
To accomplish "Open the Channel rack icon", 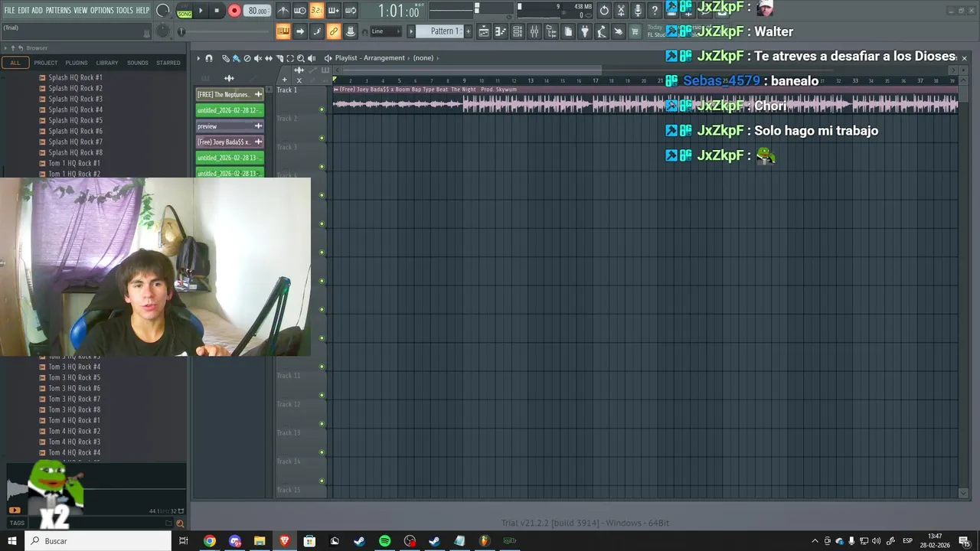I will pos(518,31).
